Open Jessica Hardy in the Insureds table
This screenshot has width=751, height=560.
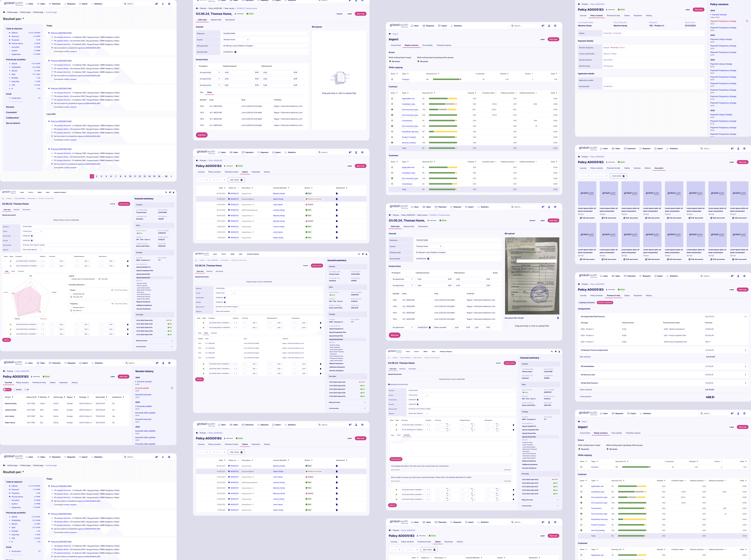point(11,410)
